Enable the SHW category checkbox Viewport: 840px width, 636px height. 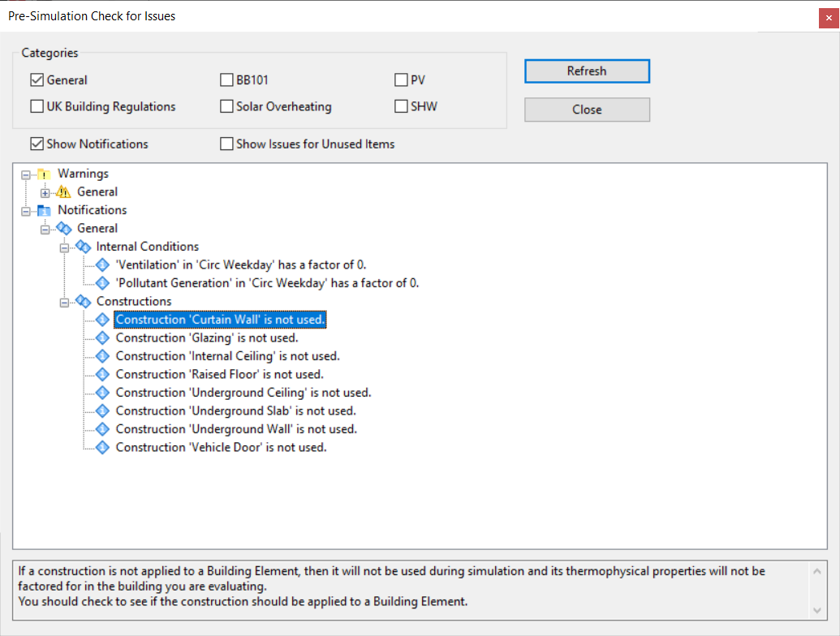point(401,106)
